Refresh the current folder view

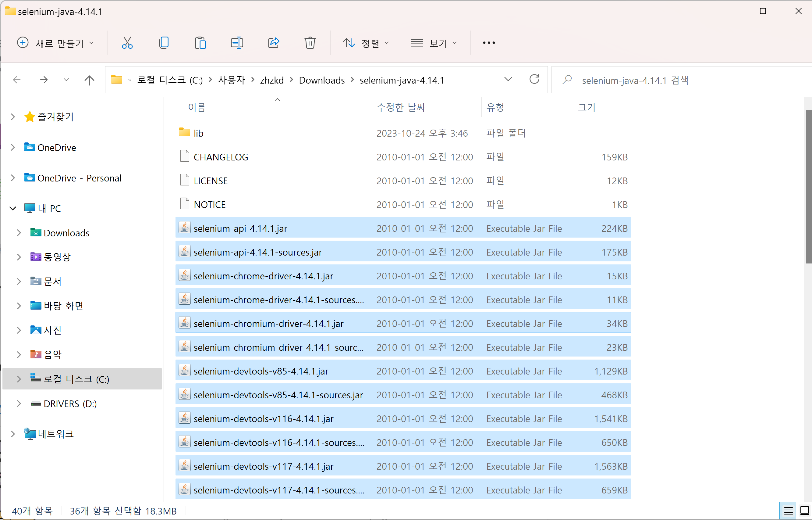(534, 79)
